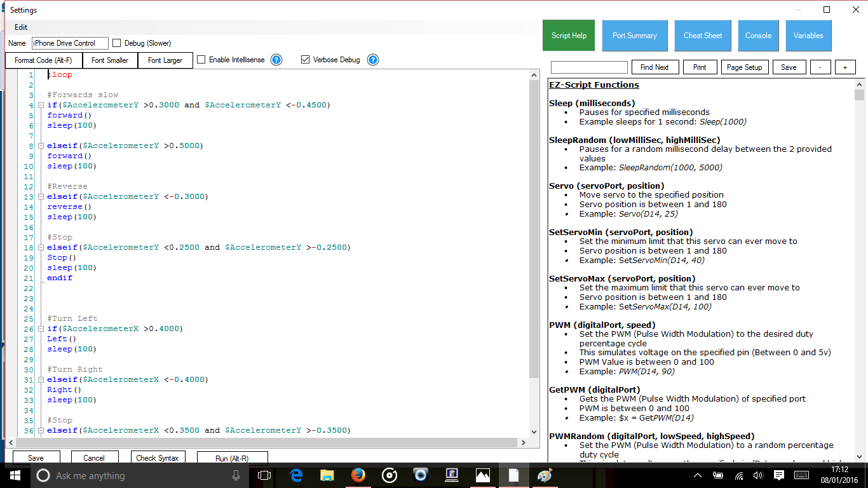Screen dimensions: 868x488
Task: Collapse the Turn Left if block at line 26
Action: tap(41, 329)
